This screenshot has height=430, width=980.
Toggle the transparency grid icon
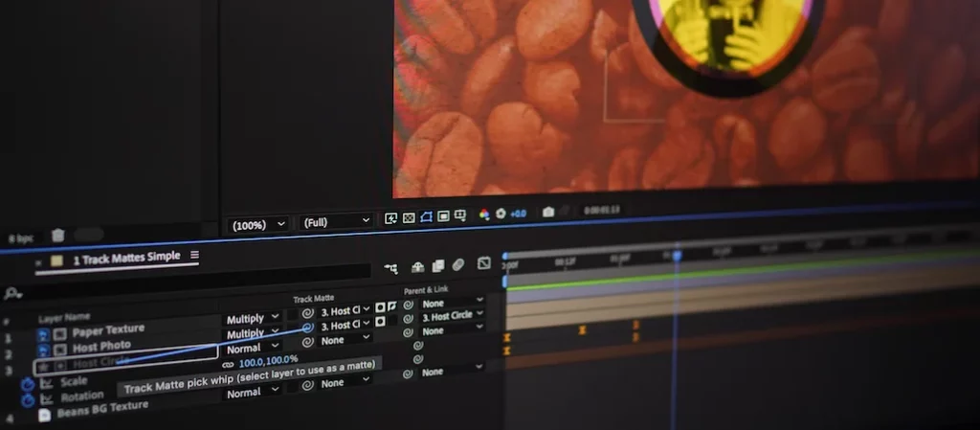coord(409,217)
